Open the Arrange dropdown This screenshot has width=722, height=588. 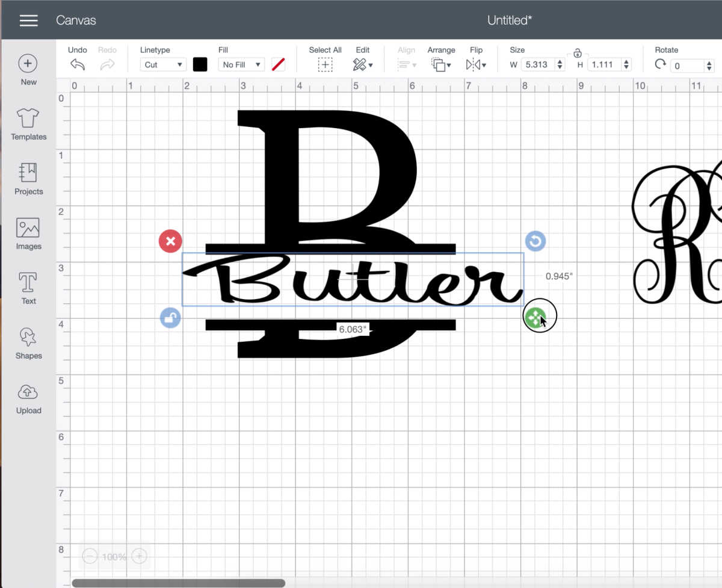click(x=441, y=65)
